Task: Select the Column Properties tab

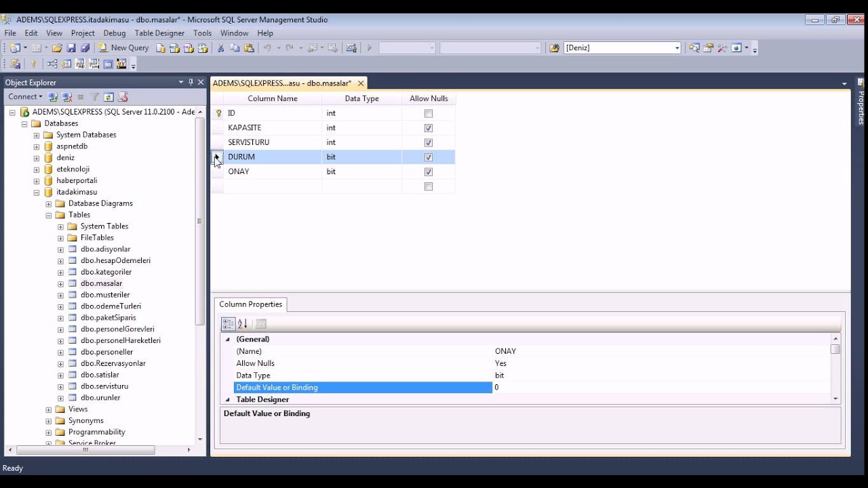Action: (x=250, y=304)
